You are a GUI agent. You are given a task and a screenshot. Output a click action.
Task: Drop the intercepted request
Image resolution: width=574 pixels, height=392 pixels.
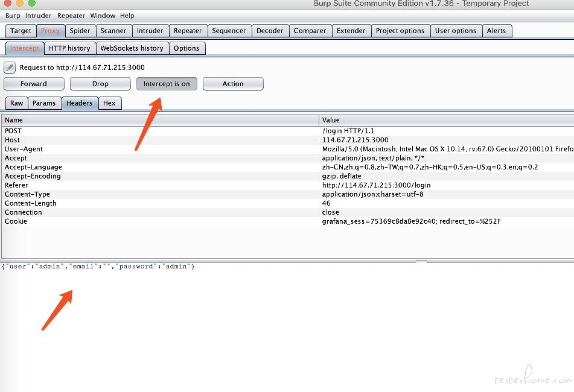(100, 84)
